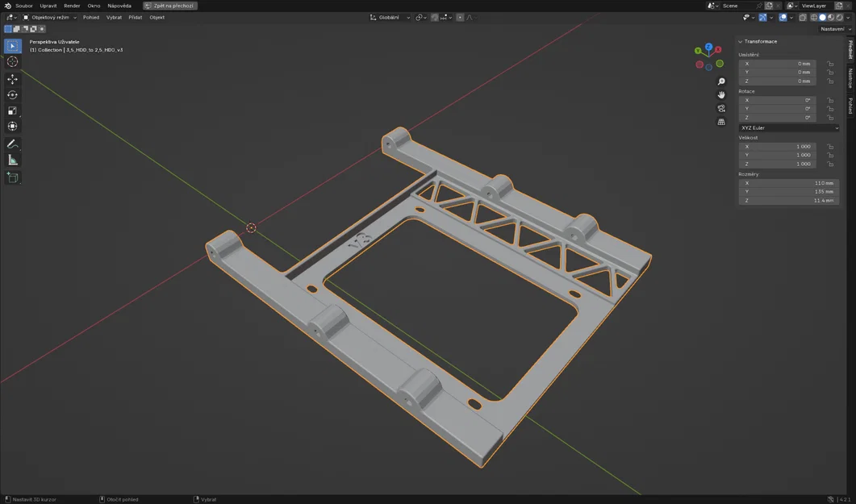Select the 3D Cursor tool

(13, 61)
